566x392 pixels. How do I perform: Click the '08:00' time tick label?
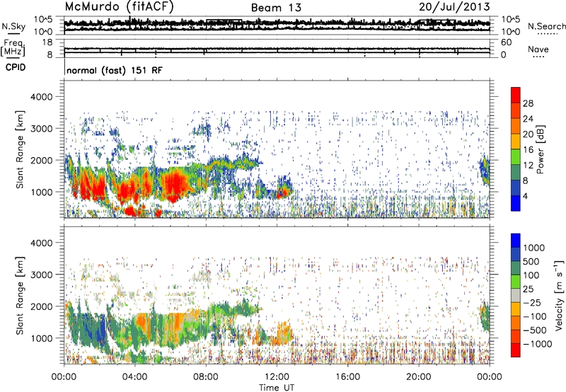[206, 377]
